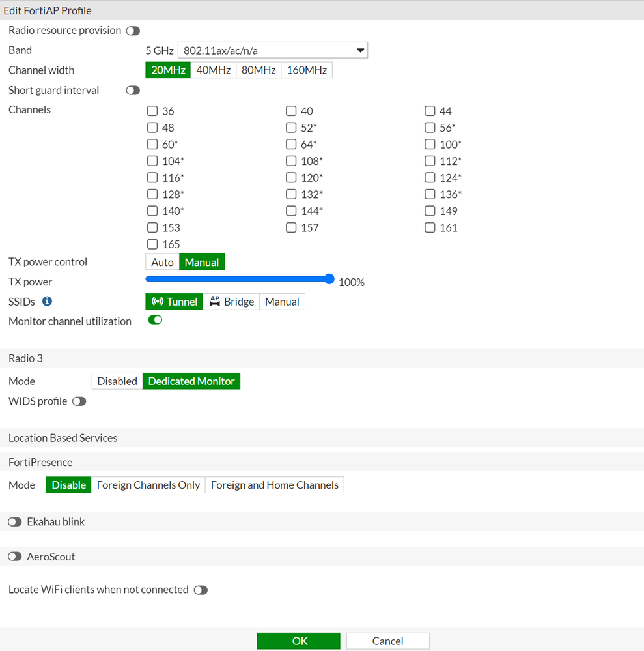The width and height of the screenshot is (644, 651).
Task: Check channel 100* checkbox
Action: (430, 144)
